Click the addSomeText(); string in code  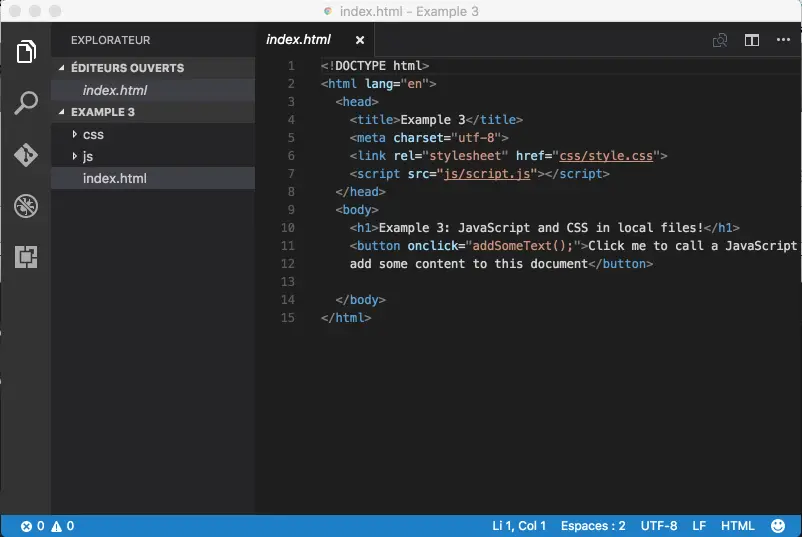tap(522, 246)
